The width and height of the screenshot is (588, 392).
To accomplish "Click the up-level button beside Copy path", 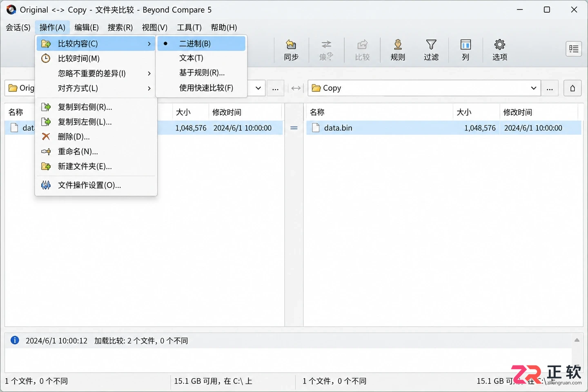I will [x=572, y=88].
